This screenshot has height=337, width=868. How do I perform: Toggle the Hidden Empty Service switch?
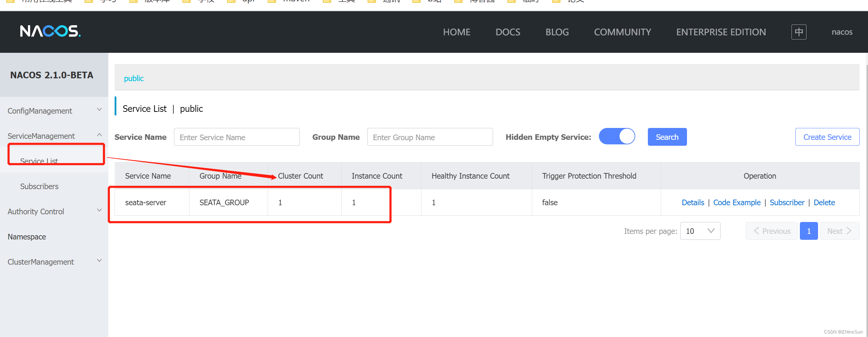[617, 136]
